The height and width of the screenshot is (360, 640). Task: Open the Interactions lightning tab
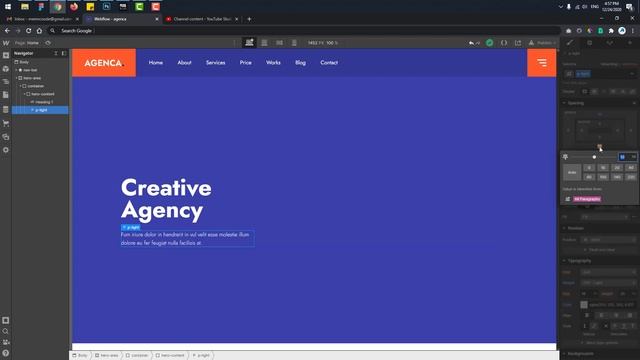[630, 43]
